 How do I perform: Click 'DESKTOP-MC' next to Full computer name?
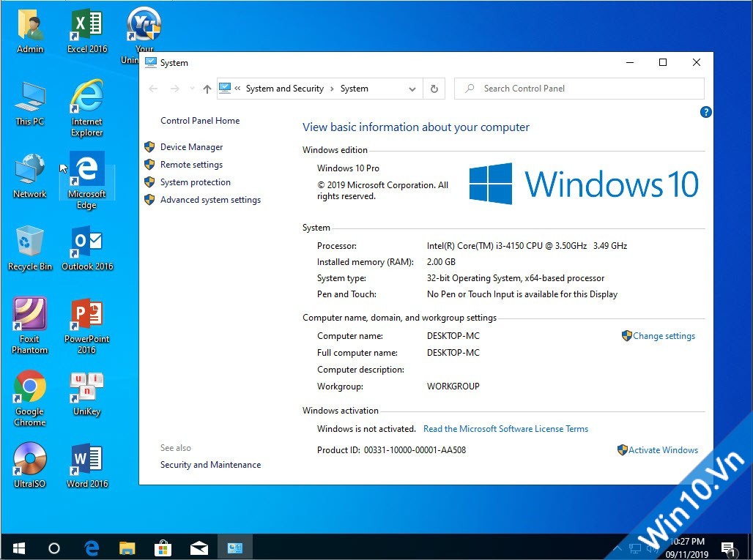pos(453,353)
